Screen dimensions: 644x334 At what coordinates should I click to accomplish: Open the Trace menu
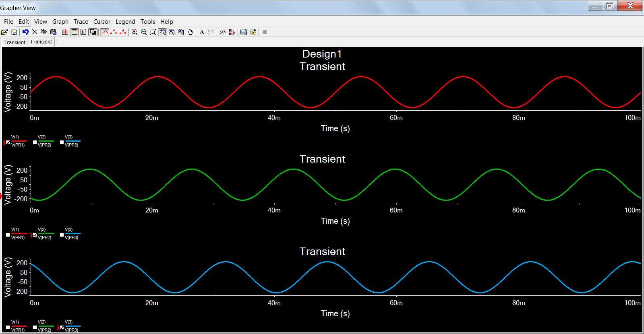(81, 22)
